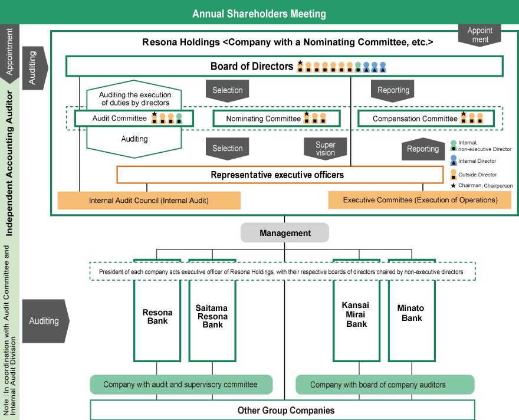This screenshot has height=420, width=519.
Task: Click the Supervision arrow label
Action: pyautogui.click(x=326, y=149)
